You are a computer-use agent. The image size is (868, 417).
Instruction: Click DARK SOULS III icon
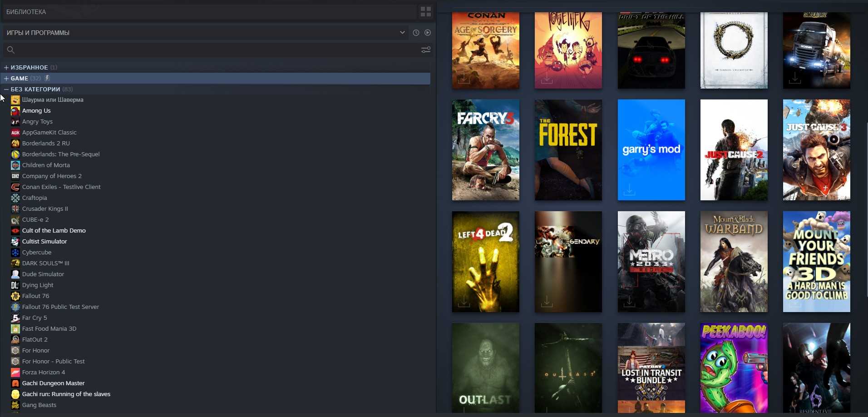15,263
